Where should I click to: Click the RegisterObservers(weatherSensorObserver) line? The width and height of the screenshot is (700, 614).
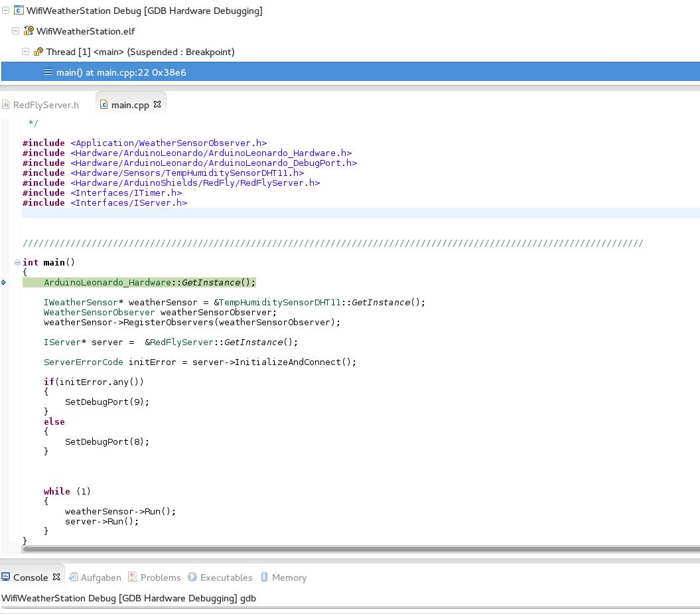(192, 323)
